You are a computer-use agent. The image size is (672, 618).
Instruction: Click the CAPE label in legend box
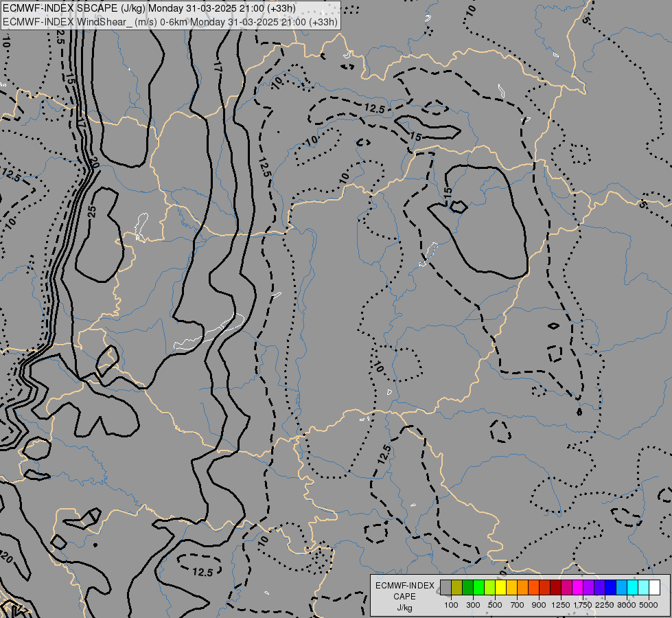tap(404, 597)
